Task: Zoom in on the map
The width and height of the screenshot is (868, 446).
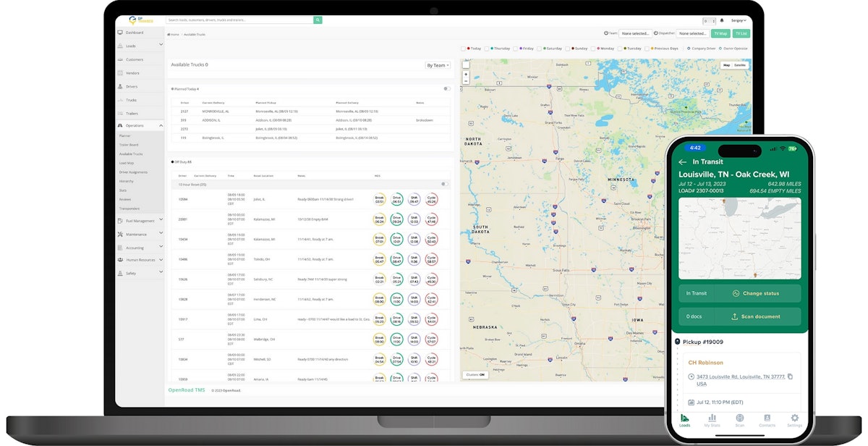Action: click(x=466, y=74)
